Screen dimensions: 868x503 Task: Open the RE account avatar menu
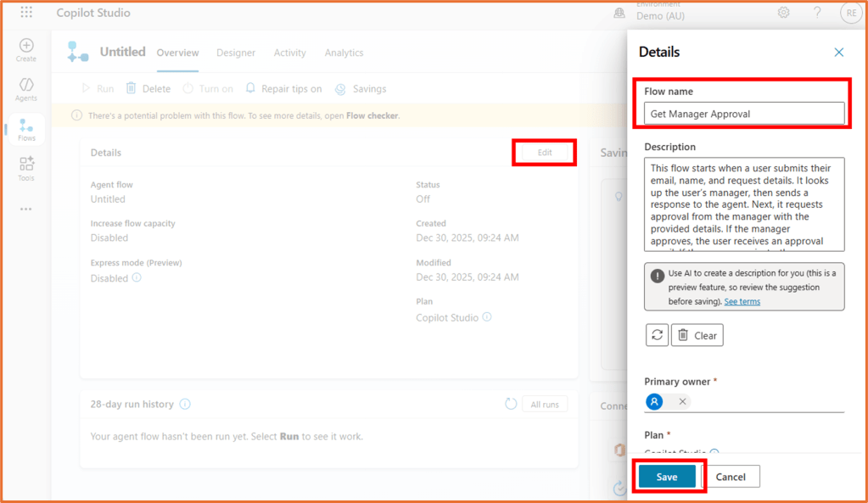coord(849,13)
